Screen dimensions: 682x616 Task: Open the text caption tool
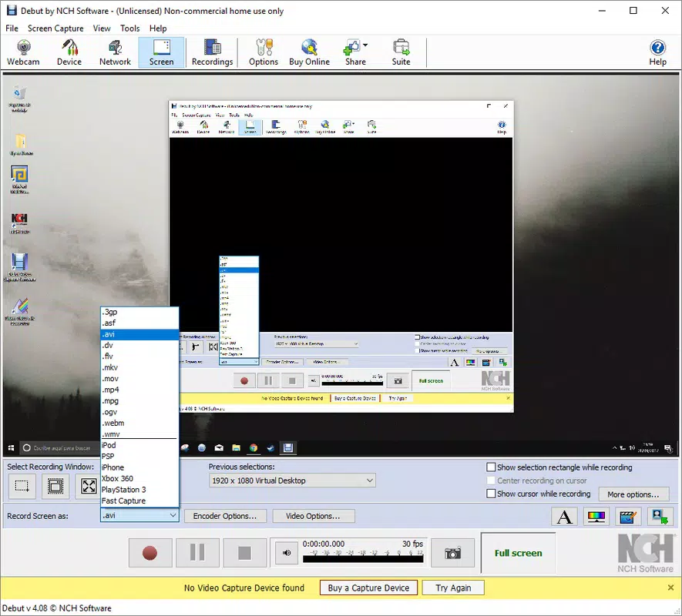click(x=565, y=517)
